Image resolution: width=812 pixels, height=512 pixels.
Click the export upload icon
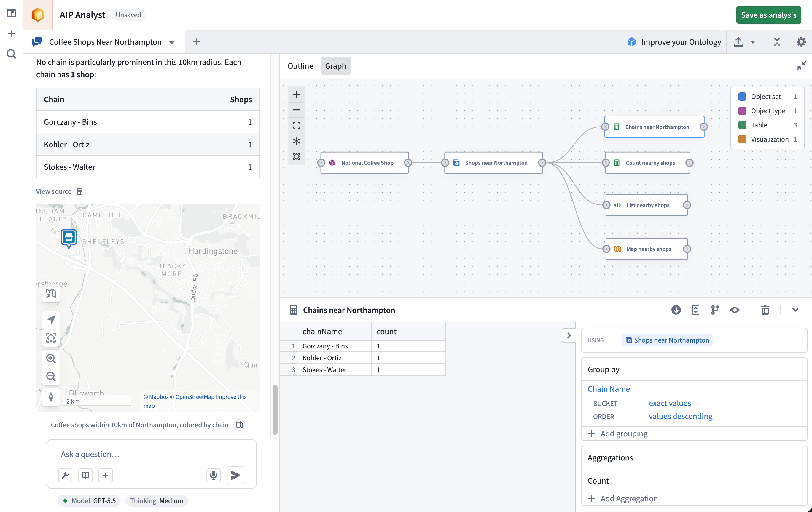click(738, 42)
